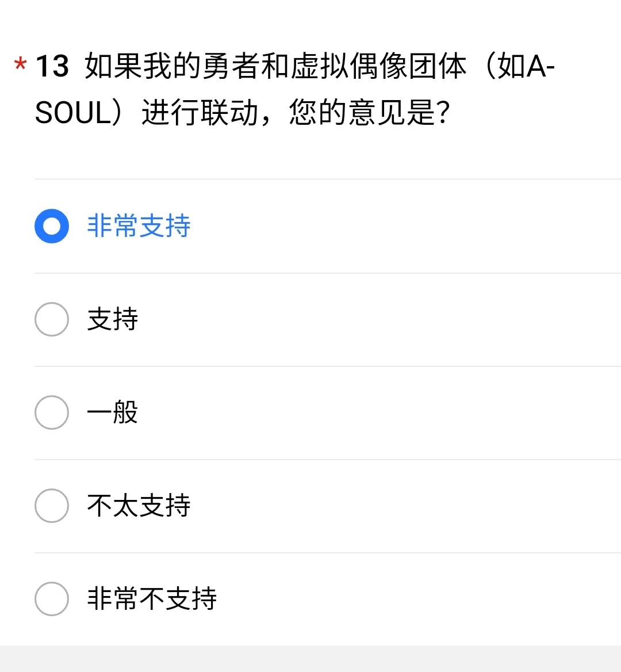Click the 一般 option text

pyautogui.click(x=113, y=413)
